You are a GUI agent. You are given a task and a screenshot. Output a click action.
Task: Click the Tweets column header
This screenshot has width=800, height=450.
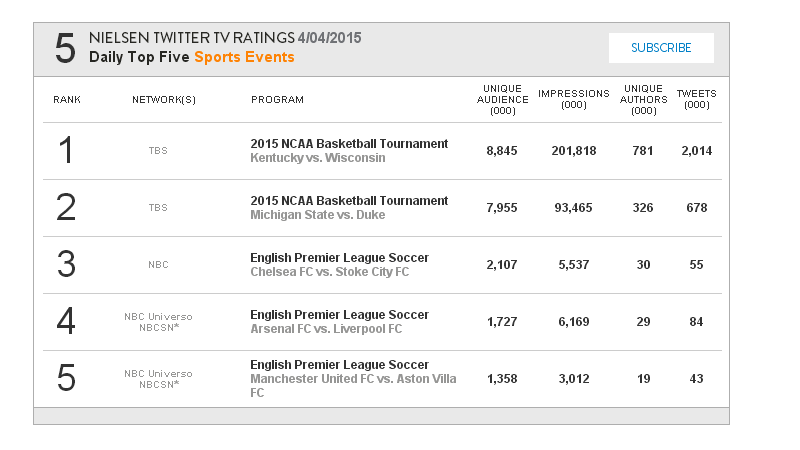(696, 99)
